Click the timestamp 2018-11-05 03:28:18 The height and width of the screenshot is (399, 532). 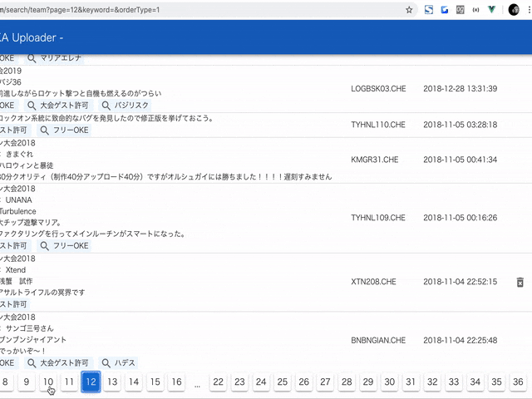click(460, 125)
